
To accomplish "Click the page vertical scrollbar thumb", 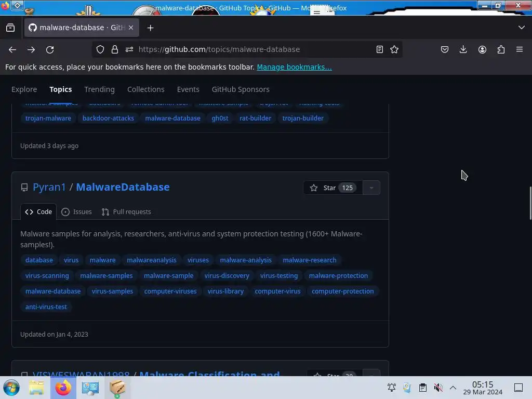I will click(x=530, y=203).
